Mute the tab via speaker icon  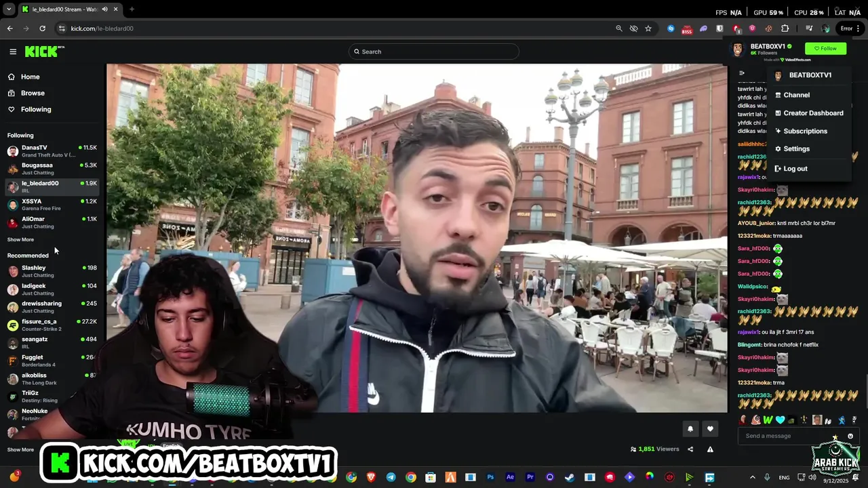[x=104, y=9]
